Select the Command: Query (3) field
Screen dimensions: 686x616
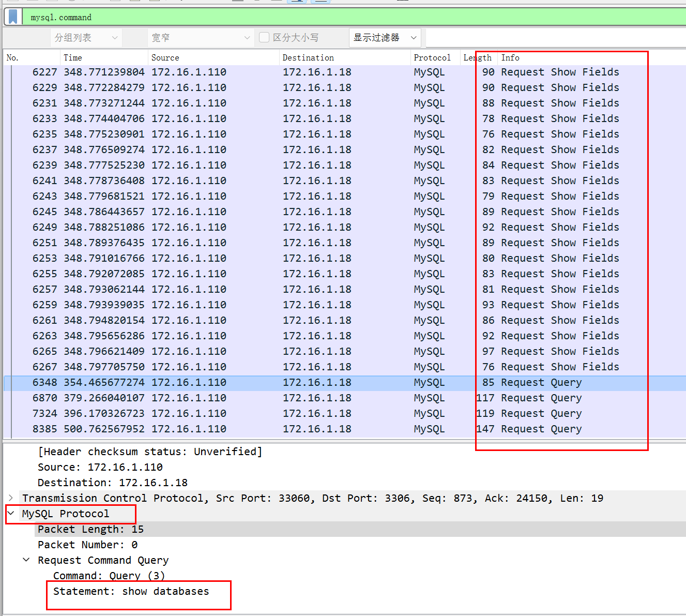pyautogui.click(x=109, y=576)
